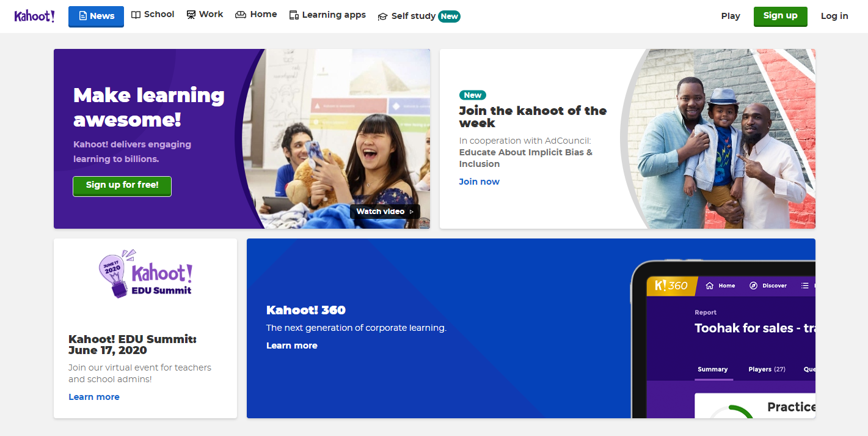Click Learn more under EDU Summit
Viewport: 868px width, 436px height.
tap(94, 397)
